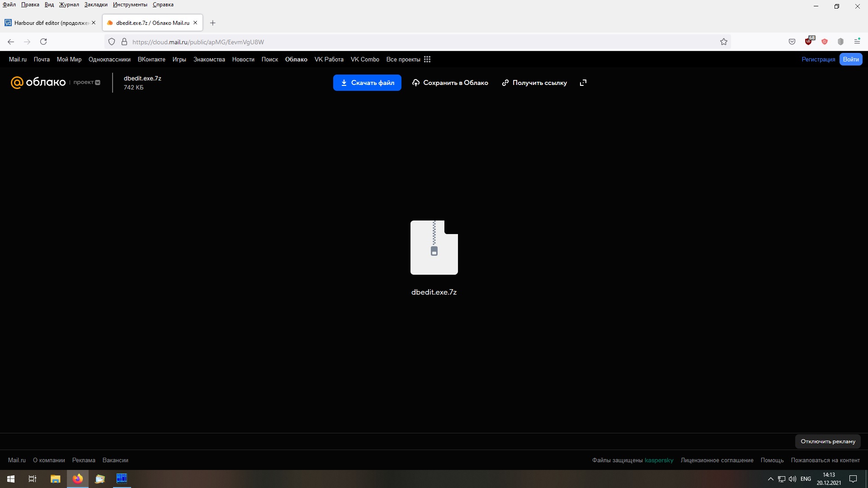Viewport: 868px width, 488px height.
Task: Expand hidden system tray icons chevron
Action: click(x=771, y=479)
